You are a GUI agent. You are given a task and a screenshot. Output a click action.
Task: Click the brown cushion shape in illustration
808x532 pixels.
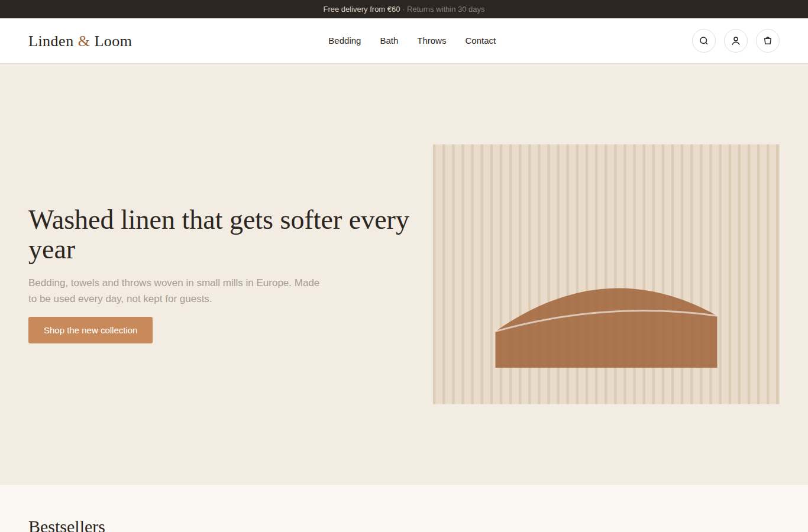pos(606,337)
